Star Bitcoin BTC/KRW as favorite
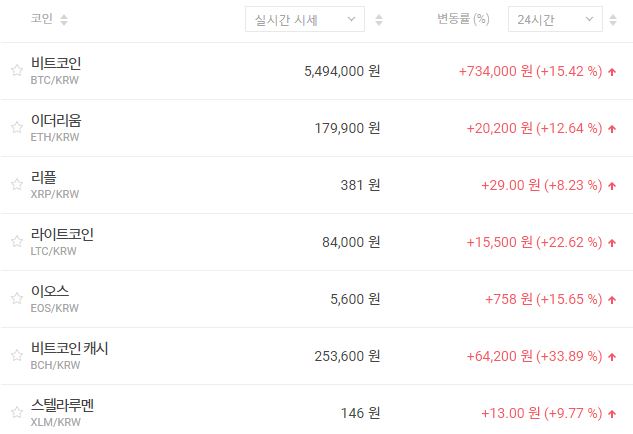The image size is (633, 434). (x=16, y=71)
